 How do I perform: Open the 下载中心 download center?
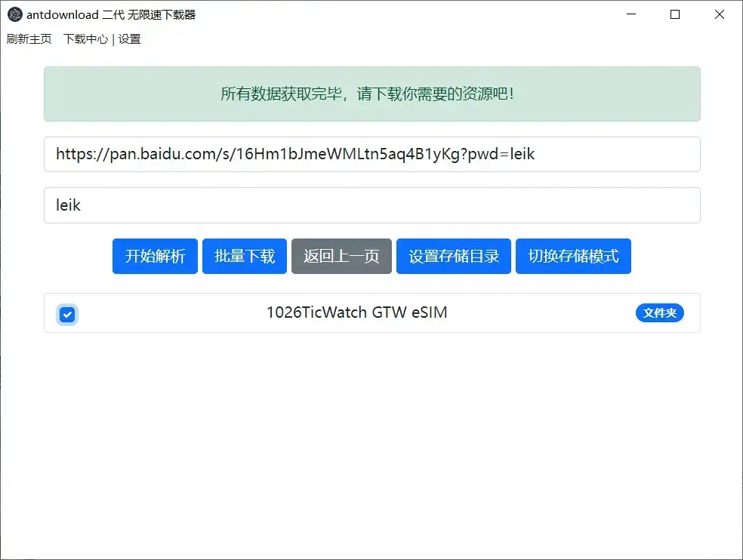point(85,39)
